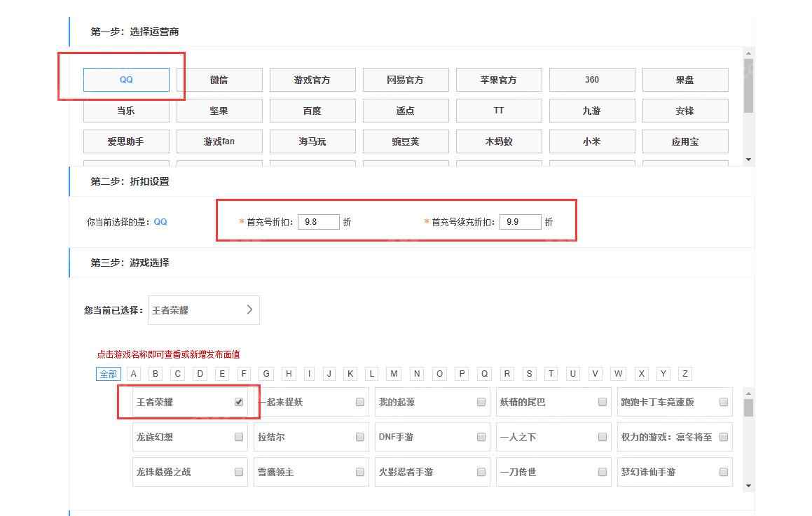Open the 王者荣耀 selected game dropdown
812x516 pixels.
[x=203, y=310]
